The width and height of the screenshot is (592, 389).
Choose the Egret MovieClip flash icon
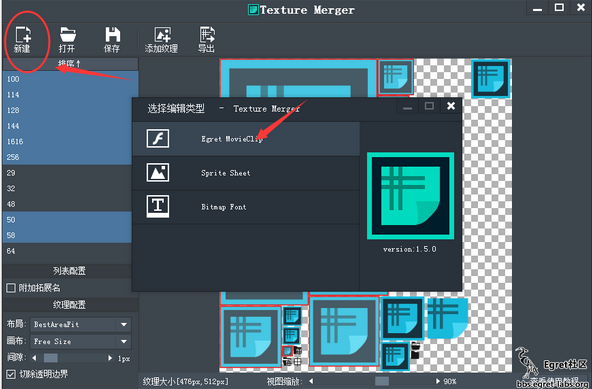point(158,139)
